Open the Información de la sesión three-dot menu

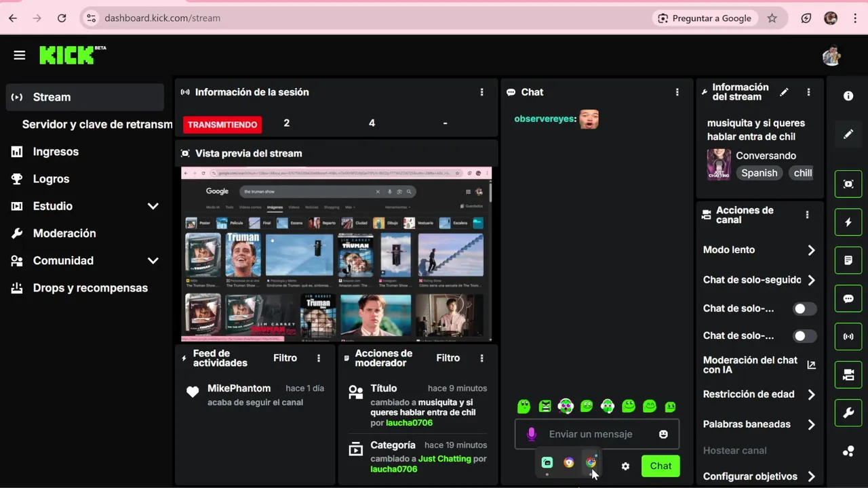point(482,92)
